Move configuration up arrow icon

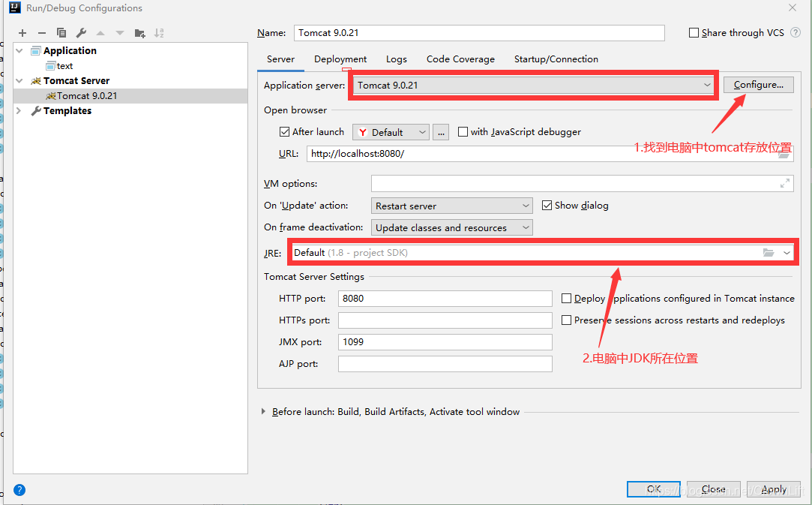pos(100,33)
